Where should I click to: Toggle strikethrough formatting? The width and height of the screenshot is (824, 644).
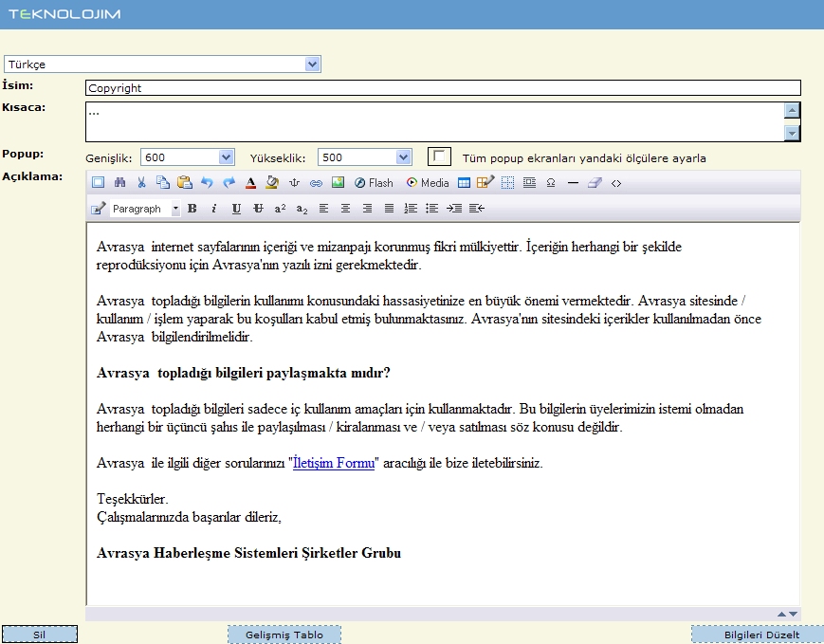pos(258,208)
